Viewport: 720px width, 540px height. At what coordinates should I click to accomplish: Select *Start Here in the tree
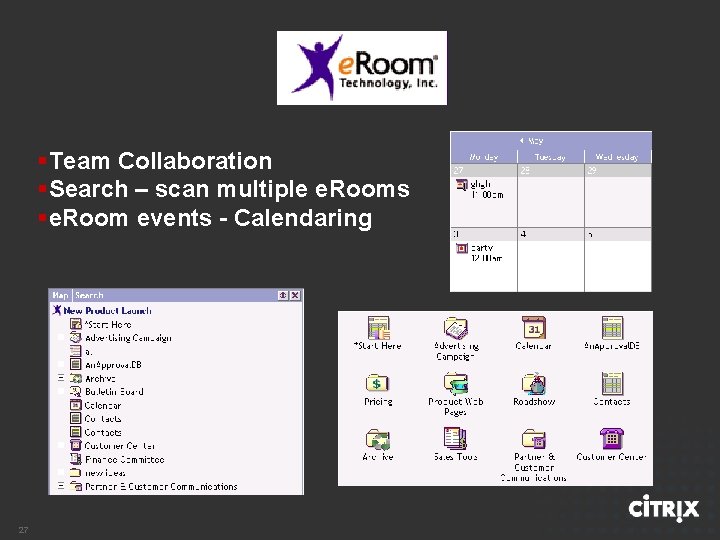[101, 324]
